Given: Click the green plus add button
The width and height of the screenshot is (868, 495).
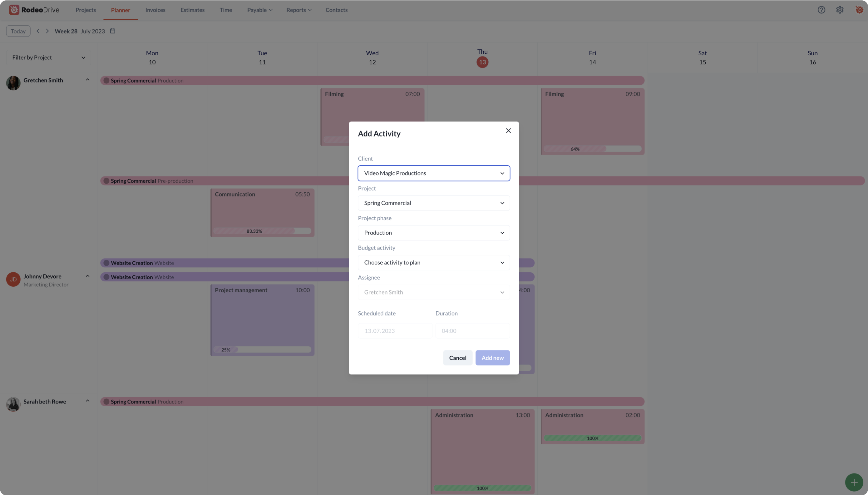Looking at the screenshot, I should (x=854, y=482).
